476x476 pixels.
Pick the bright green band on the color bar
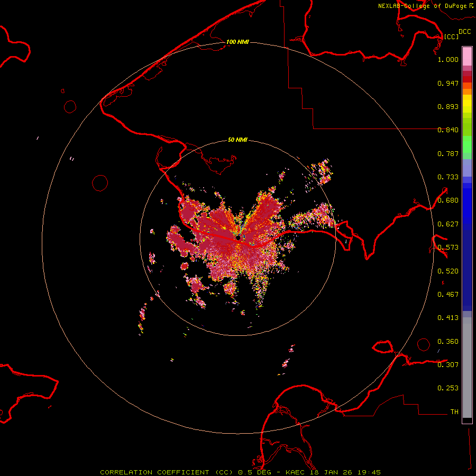point(467,144)
